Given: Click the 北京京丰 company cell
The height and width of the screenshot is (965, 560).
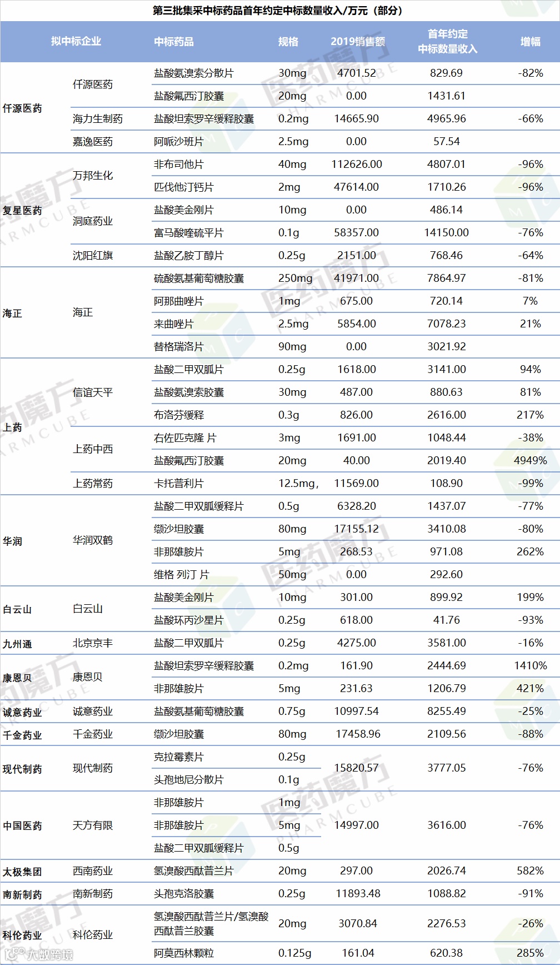Looking at the screenshot, I should point(93,643).
